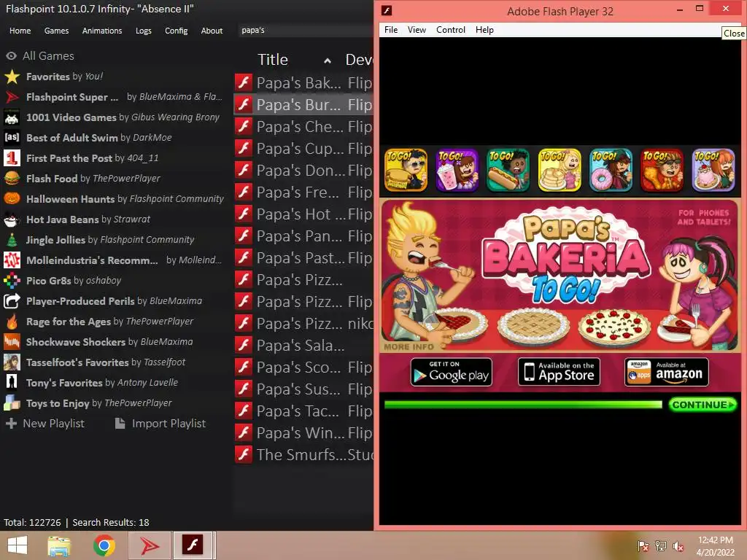
Task: Click MORE INFO on Bakeria banner
Action: tap(409, 346)
